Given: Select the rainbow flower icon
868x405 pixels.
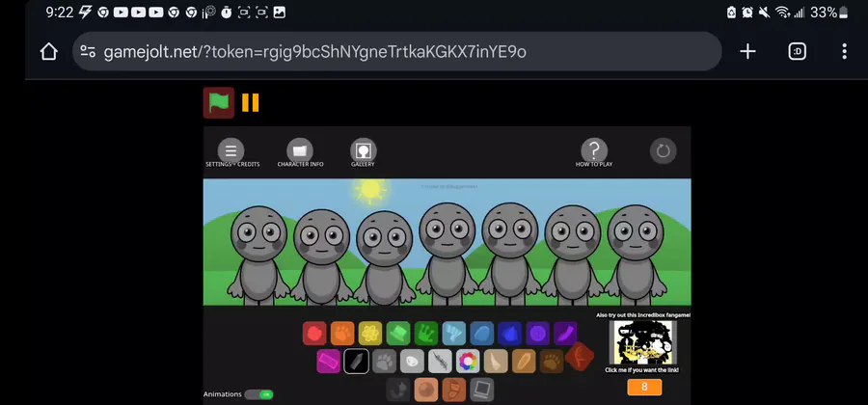Looking at the screenshot, I should (x=468, y=362).
